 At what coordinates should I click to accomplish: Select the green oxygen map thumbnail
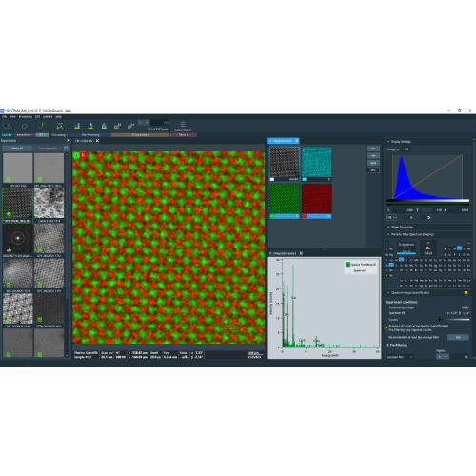[285, 199]
